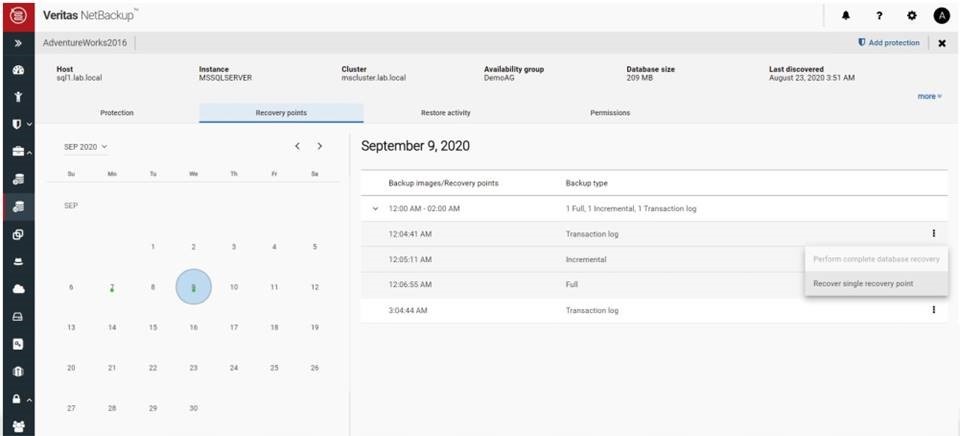Click the 12:05:11 AM Incremental row
This screenshot has height=436, width=960.
click(654, 259)
